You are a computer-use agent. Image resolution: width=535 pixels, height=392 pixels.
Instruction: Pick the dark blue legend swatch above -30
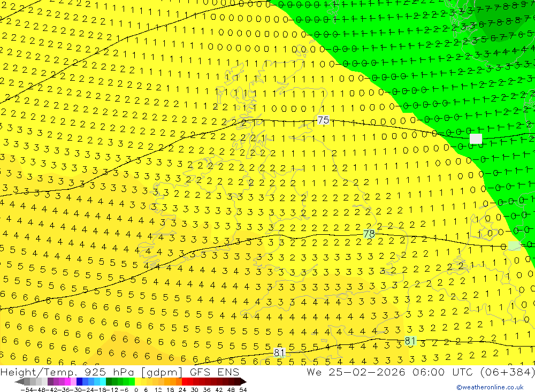click(79, 382)
